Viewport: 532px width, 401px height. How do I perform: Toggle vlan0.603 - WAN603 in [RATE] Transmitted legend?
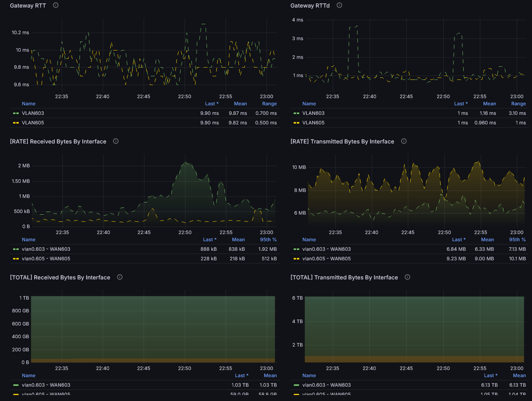[327, 249]
